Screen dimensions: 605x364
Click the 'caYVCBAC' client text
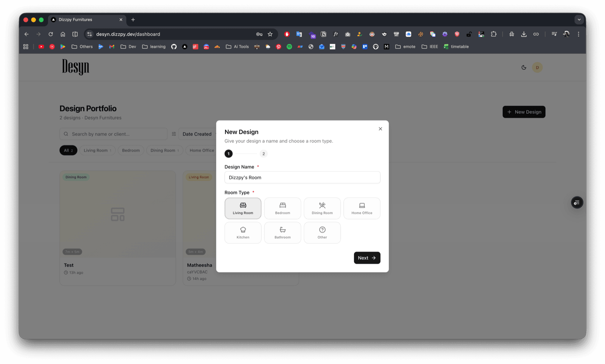pyautogui.click(x=197, y=272)
